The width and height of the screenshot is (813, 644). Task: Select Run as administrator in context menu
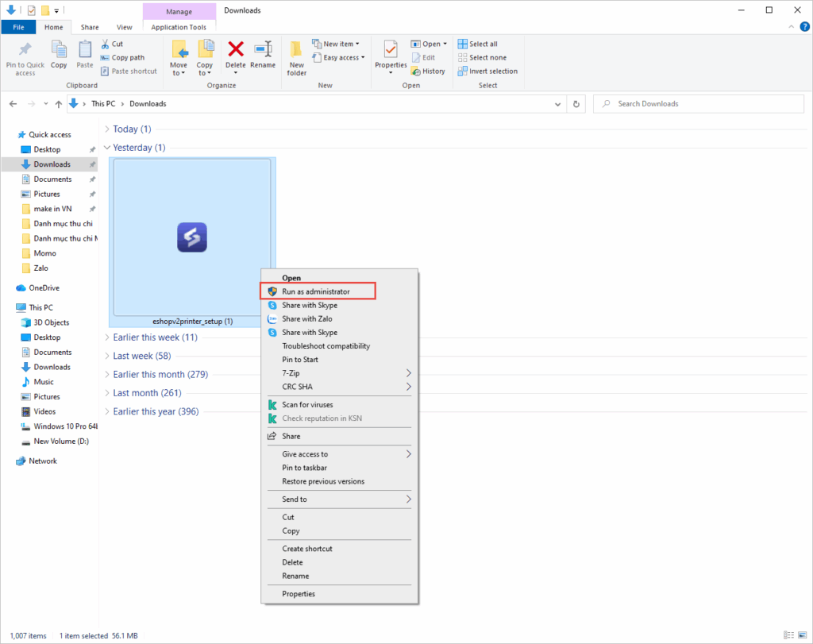[315, 291]
